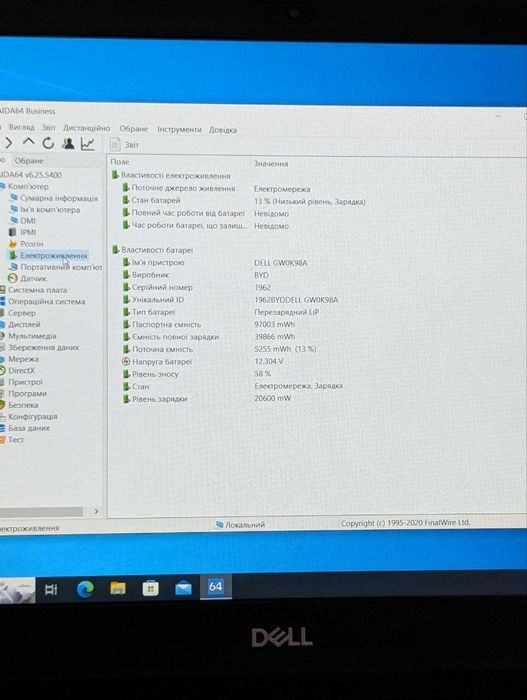
Task: Open Ім'я комп'ютера tree item
Action: coord(45,209)
